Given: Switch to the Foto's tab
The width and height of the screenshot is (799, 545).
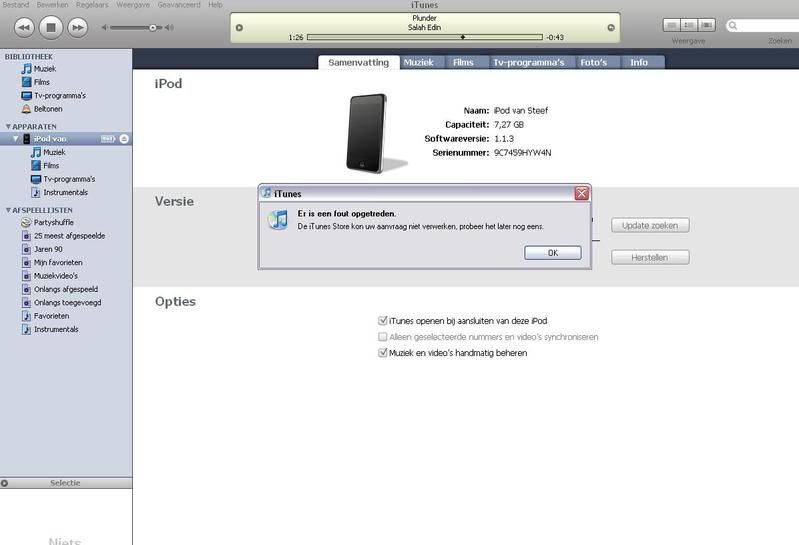Looking at the screenshot, I should tap(593, 62).
